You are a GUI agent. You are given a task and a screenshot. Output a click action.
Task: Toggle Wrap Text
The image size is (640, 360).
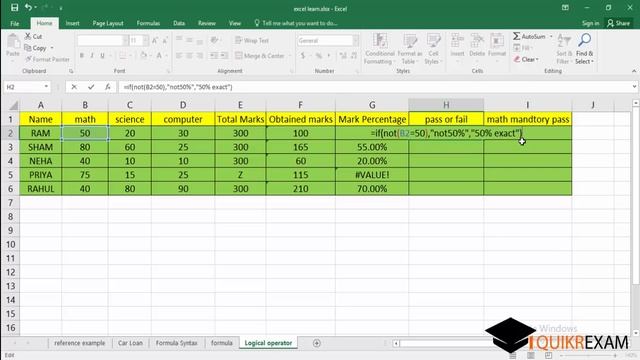252,40
